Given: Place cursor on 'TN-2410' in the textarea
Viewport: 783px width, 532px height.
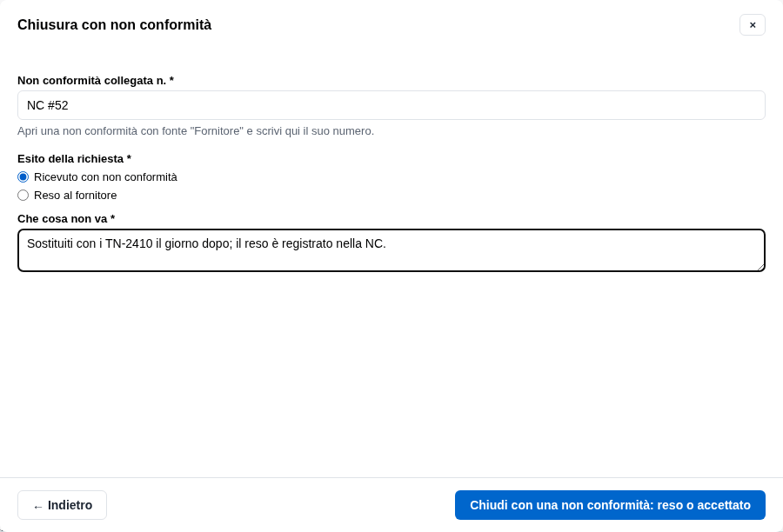Looking at the screenshot, I should click(x=129, y=243).
